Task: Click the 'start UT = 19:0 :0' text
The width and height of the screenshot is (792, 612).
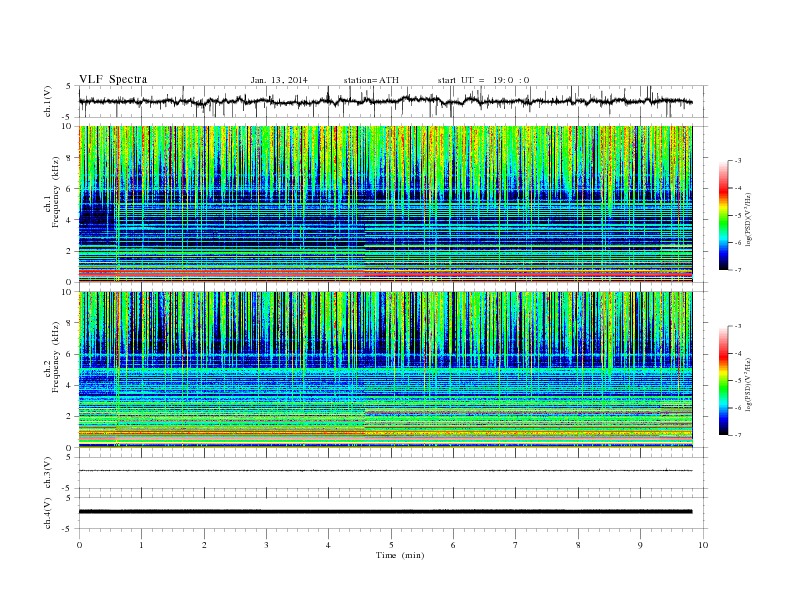Action: (483, 80)
